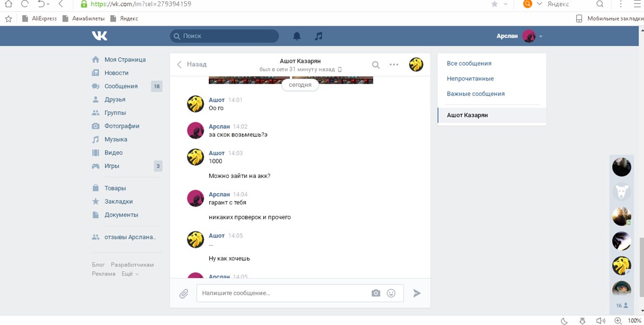The height and width of the screenshot is (325, 644).
Task: Go to Друзья in left menu
Action: (115, 99)
